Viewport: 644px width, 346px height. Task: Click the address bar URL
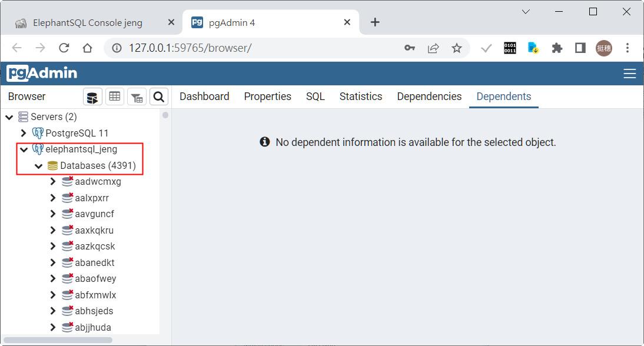coord(190,48)
